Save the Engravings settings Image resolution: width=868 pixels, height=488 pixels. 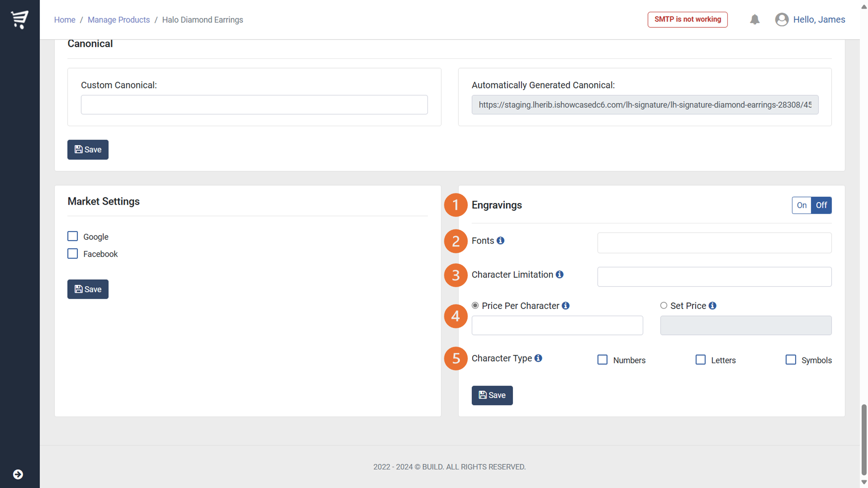coord(492,395)
